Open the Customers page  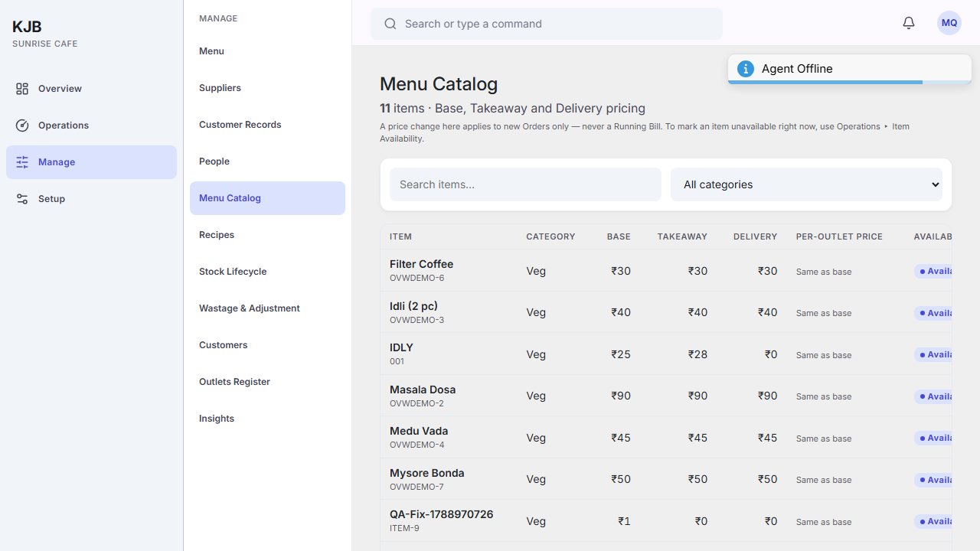[267, 345]
